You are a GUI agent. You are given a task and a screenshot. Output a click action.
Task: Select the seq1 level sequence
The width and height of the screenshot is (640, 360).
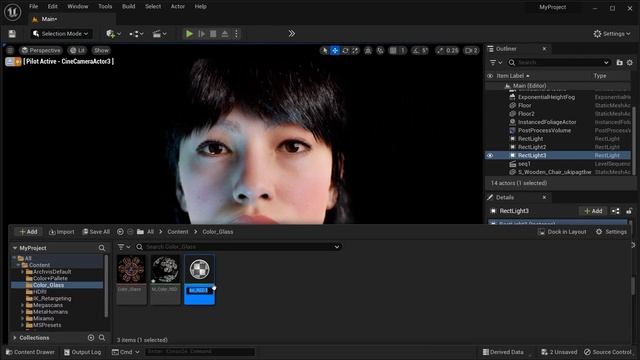click(x=524, y=164)
